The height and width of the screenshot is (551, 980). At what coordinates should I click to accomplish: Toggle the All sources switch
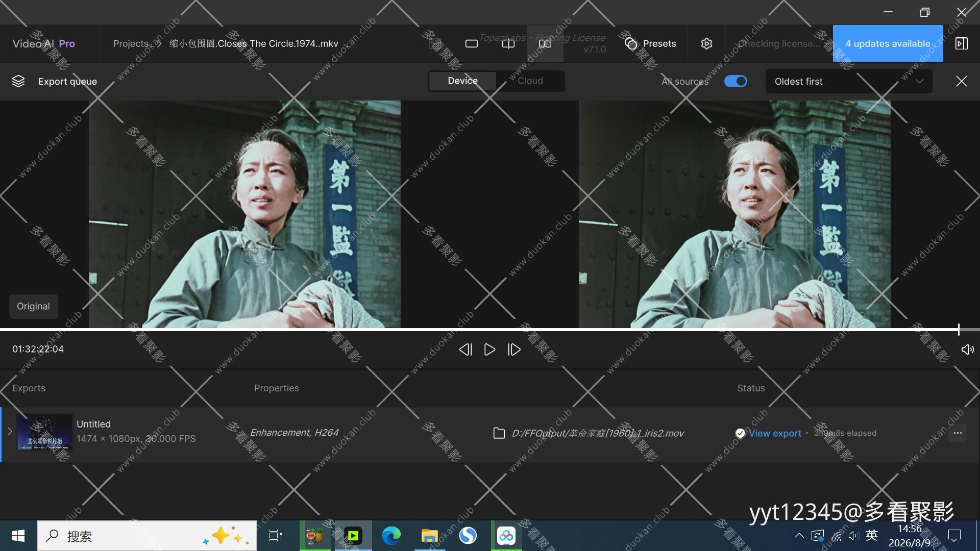point(736,81)
